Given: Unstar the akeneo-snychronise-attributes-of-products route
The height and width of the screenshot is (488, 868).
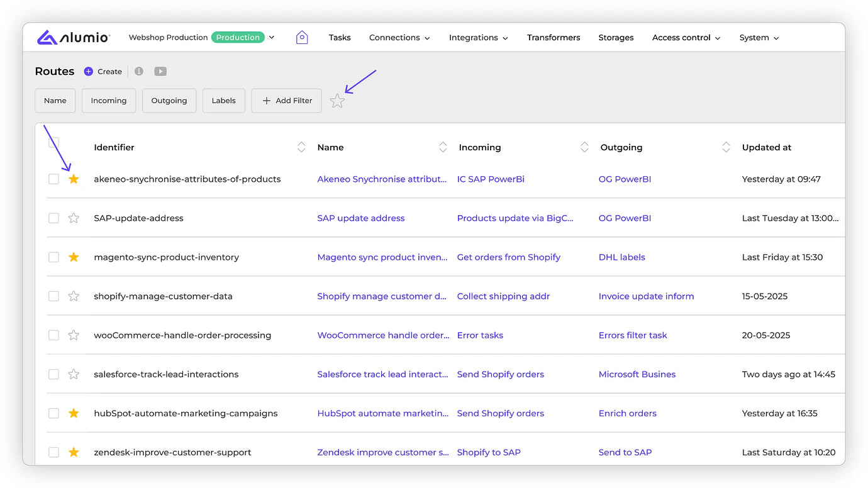Looking at the screenshot, I should (x=74, y=179).
